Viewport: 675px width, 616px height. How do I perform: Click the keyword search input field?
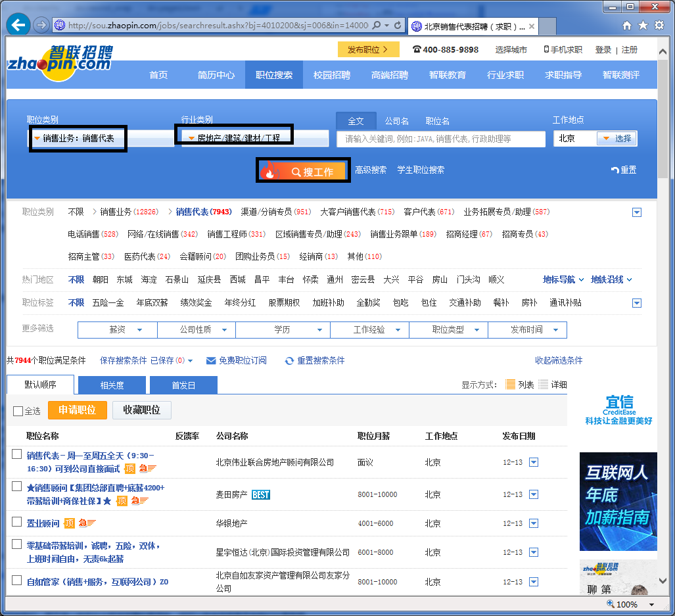[441, 139]
